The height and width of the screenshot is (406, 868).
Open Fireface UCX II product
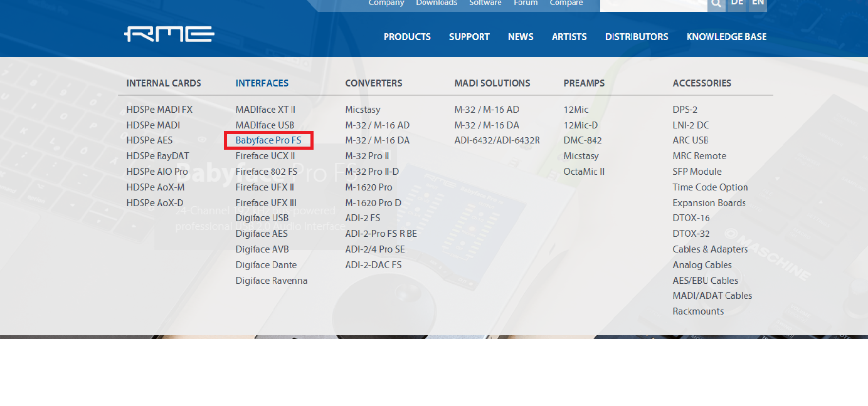[265, 156]
